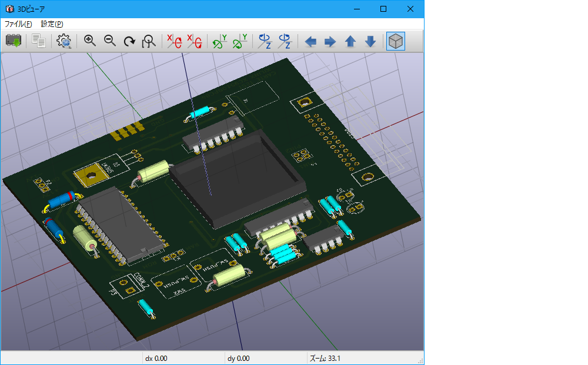Open 3D display options gear icon
This screenshot has width=588, height=365.
[64, 41]
